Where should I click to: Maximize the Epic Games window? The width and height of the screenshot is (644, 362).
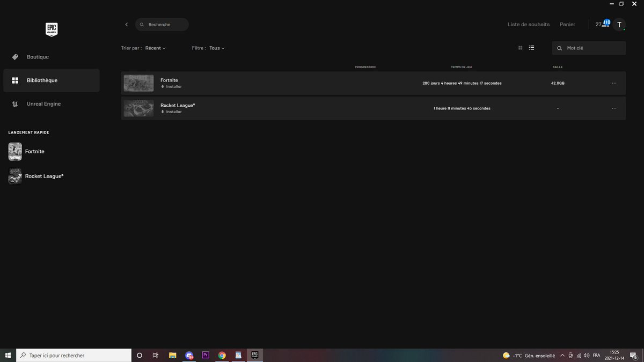point(621,4)
